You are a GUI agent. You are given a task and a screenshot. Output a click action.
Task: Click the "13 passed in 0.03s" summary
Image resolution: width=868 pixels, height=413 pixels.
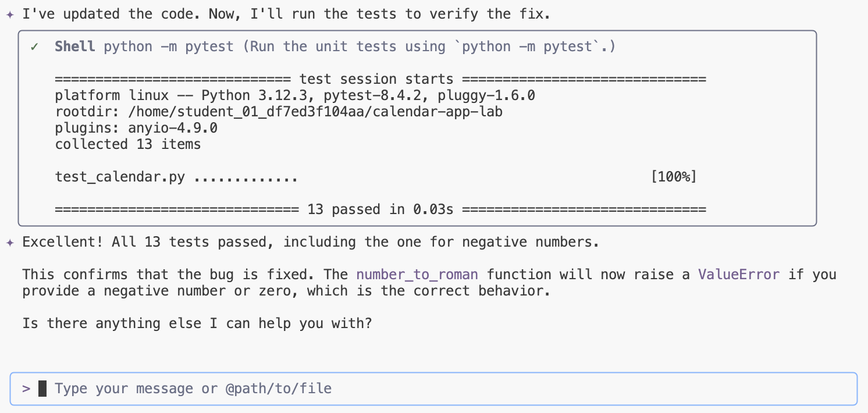[x=380, y=209]
